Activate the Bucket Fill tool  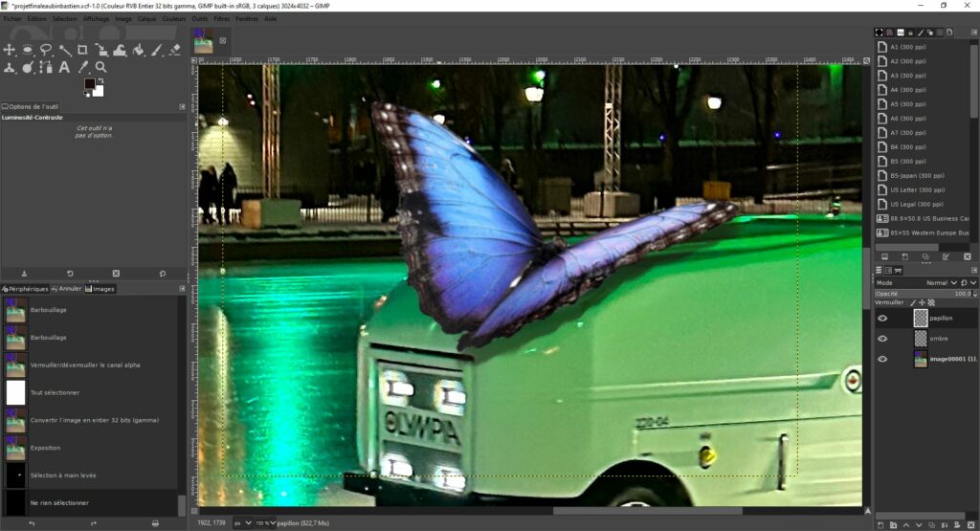pos(138,50)
